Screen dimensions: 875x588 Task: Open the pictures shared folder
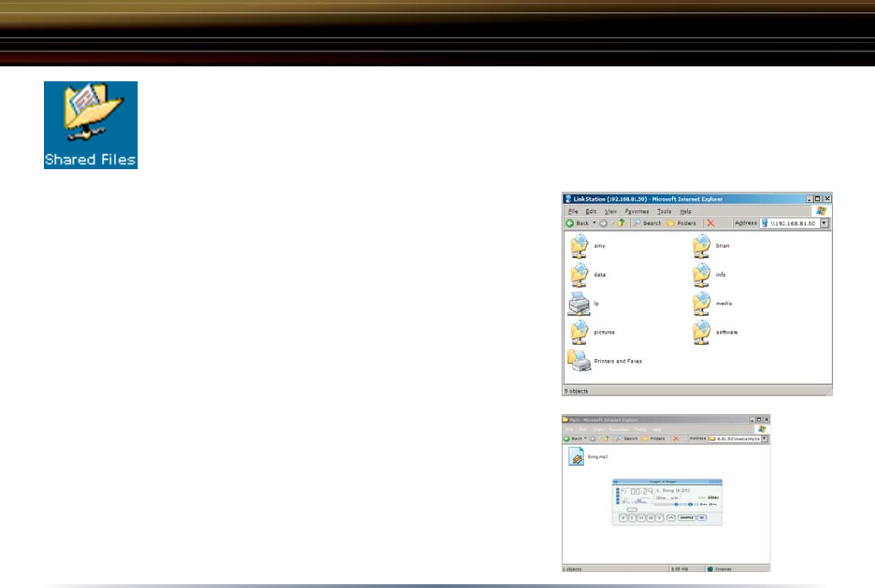click(x=592, y=332)
